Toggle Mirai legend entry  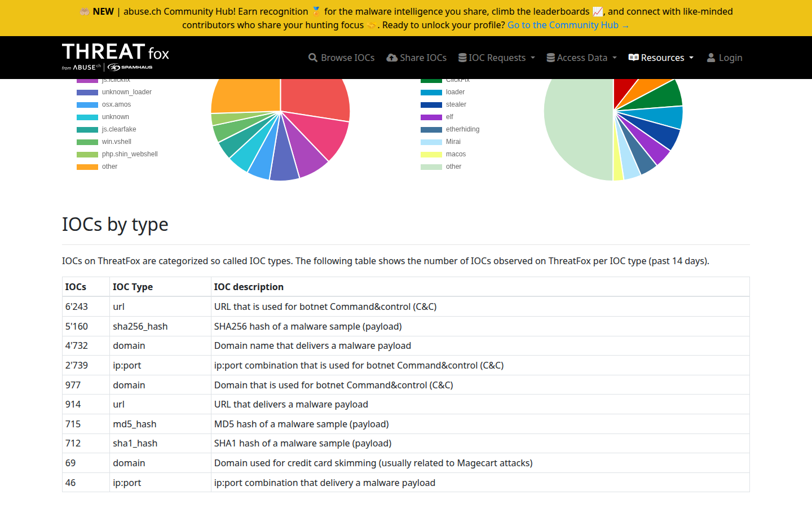(x=441, y=142)
